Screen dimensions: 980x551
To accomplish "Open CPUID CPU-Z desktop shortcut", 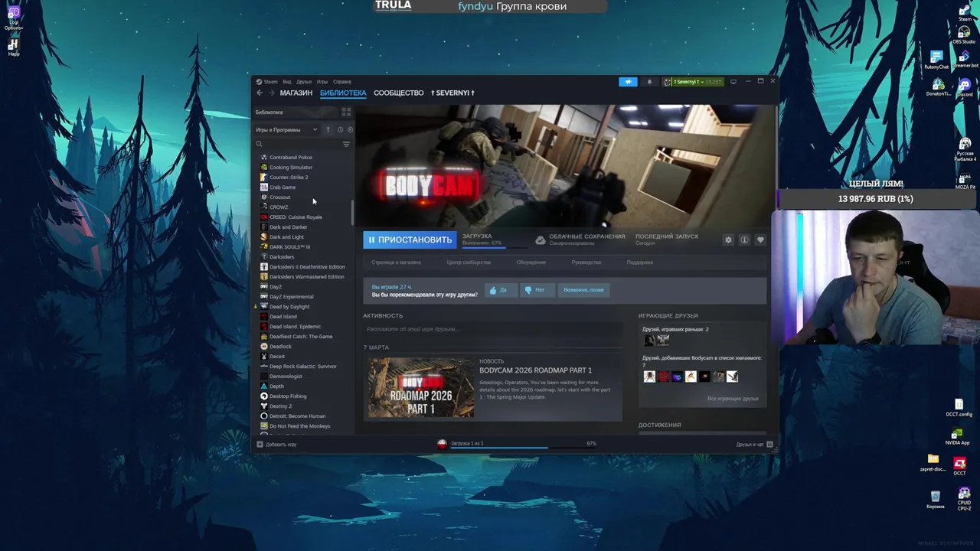I will tap(964, 497).
